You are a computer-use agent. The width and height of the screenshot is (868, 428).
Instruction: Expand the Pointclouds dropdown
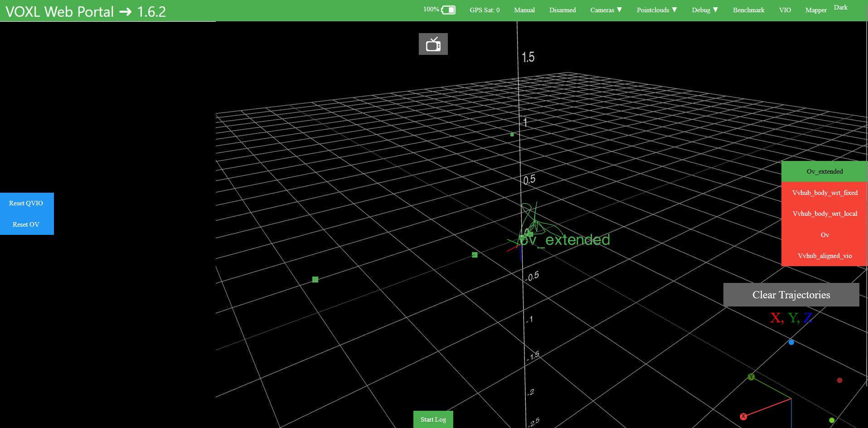(656, 10)
